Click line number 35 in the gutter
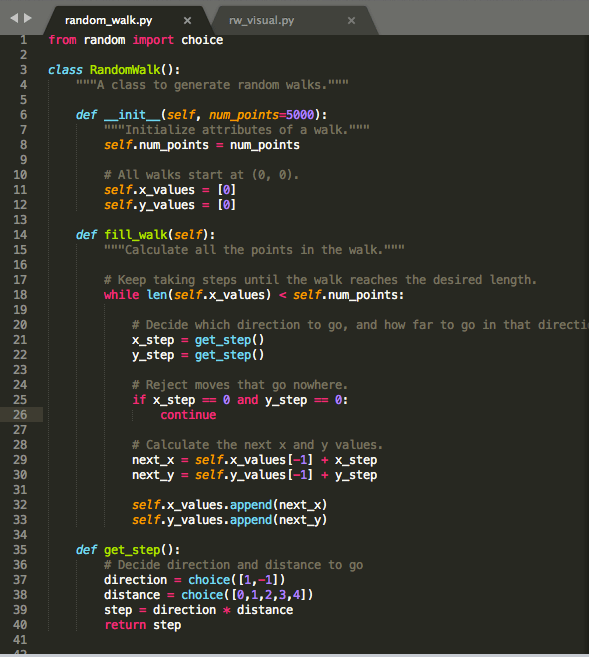 (x=20, y=550)
